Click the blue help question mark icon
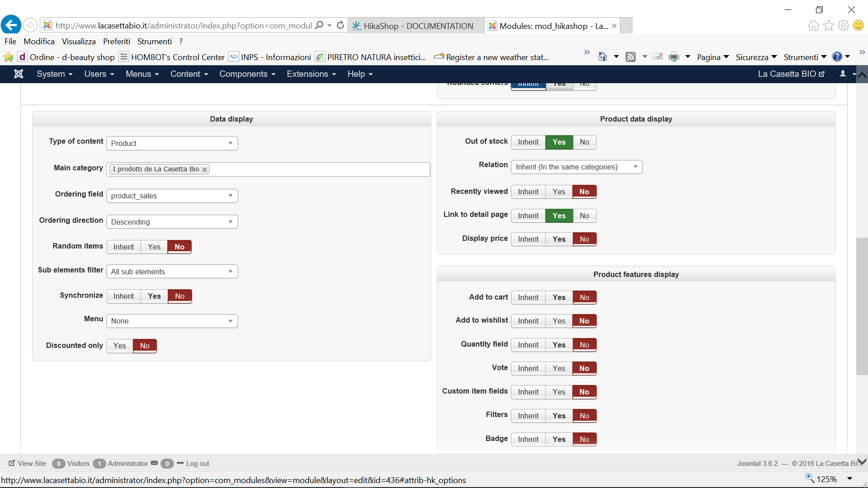868x488 pixels. coord(837,57)
